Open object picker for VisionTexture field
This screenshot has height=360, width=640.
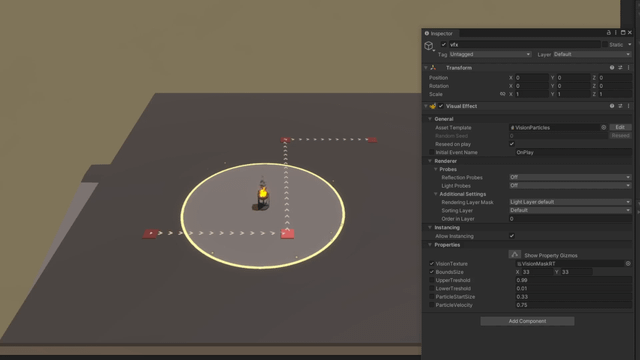[628, 264]
